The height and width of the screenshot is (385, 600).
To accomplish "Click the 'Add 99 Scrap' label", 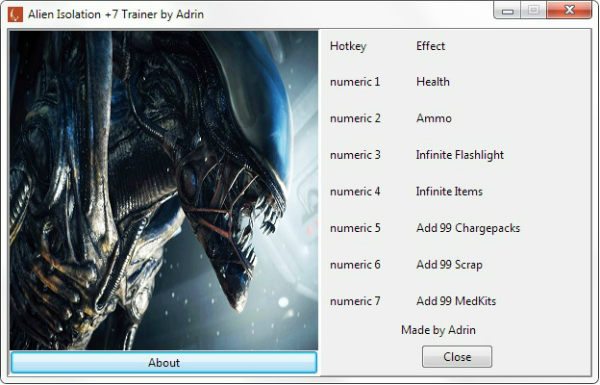I will (449, 265).
